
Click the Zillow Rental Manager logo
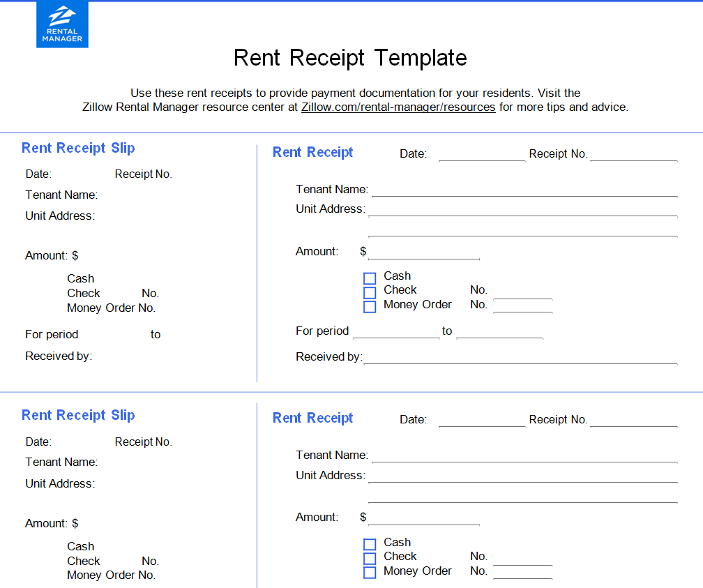(x=63, y=25)
